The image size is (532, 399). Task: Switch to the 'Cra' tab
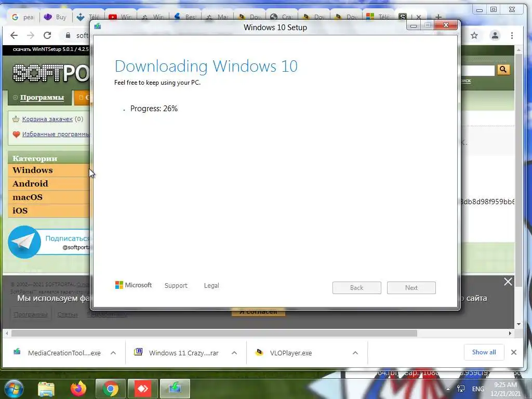[282, 17]
